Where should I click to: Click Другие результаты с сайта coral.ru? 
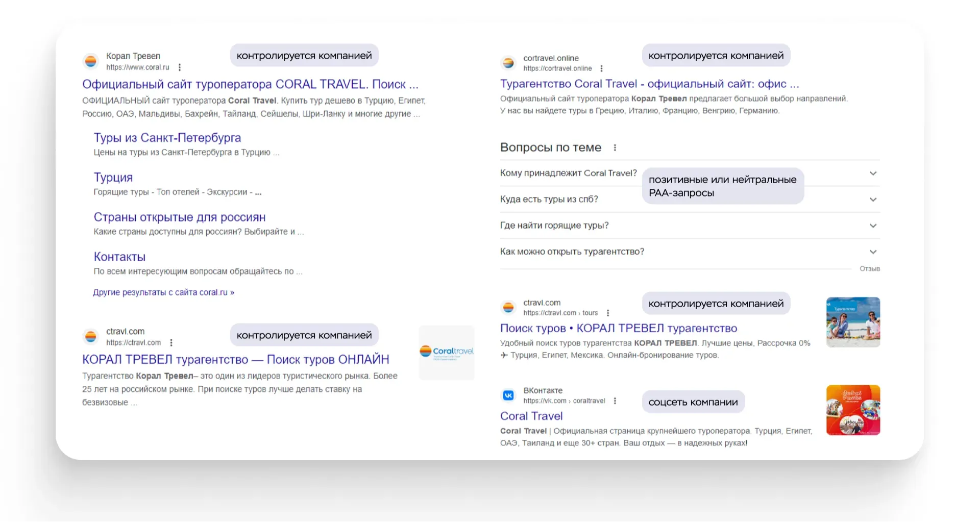point(163,292)
